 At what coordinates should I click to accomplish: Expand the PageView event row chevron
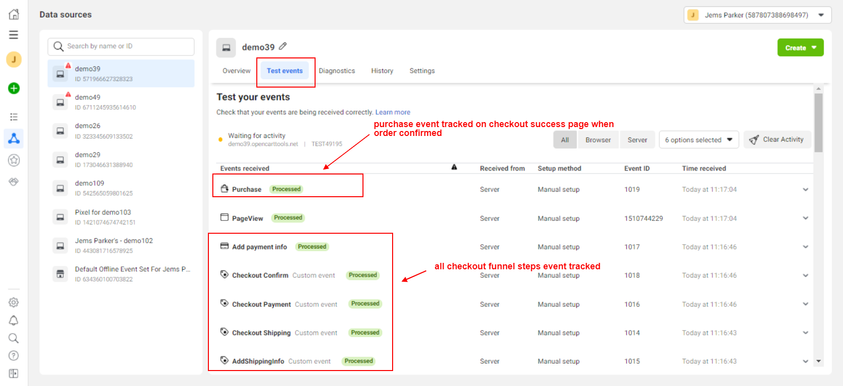(805, 218)
